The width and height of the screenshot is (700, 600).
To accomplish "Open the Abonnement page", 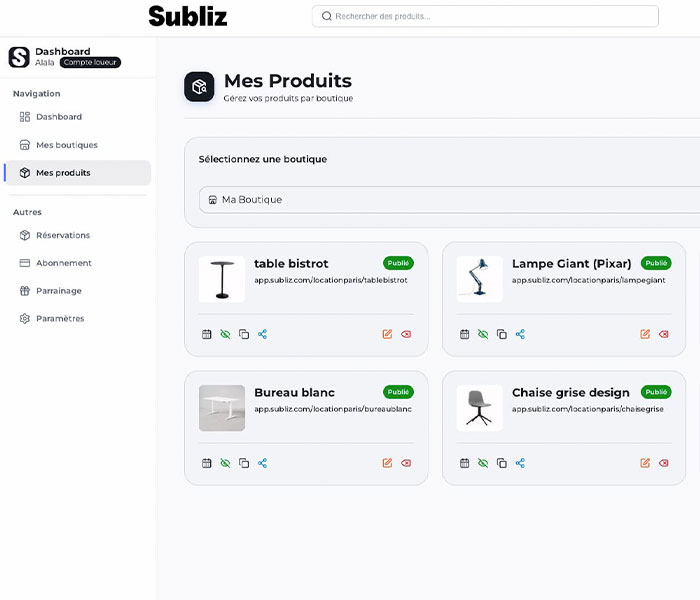I will pos(63,263).
